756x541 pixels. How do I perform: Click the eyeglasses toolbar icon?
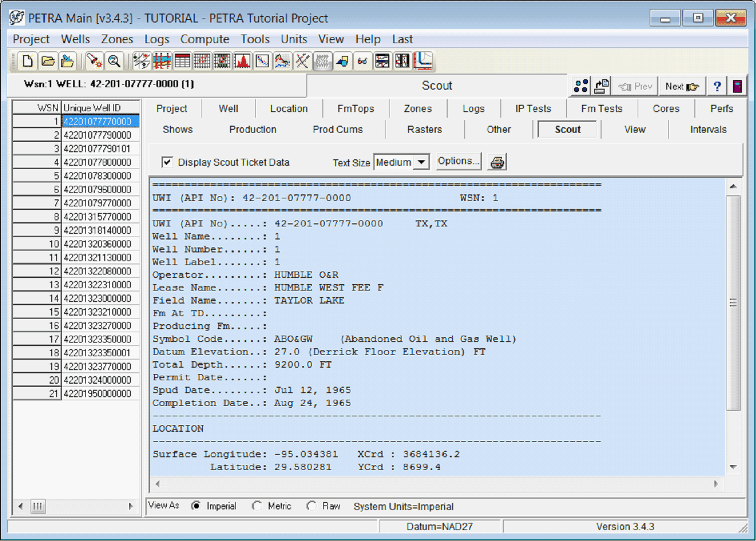(x=362, y=62)
